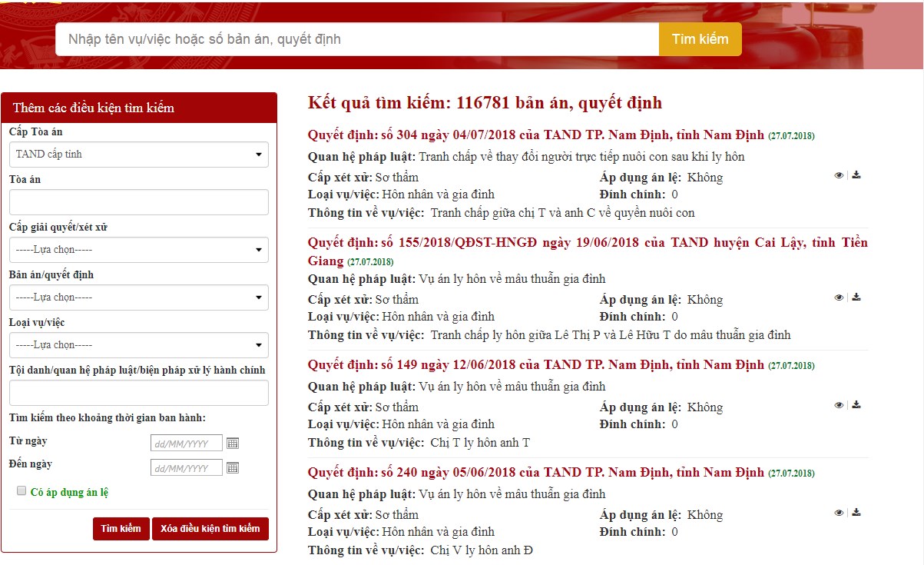This screenshot has height=565, width=924.
Task: Download decision số 240 file
Action: [856, 513]
